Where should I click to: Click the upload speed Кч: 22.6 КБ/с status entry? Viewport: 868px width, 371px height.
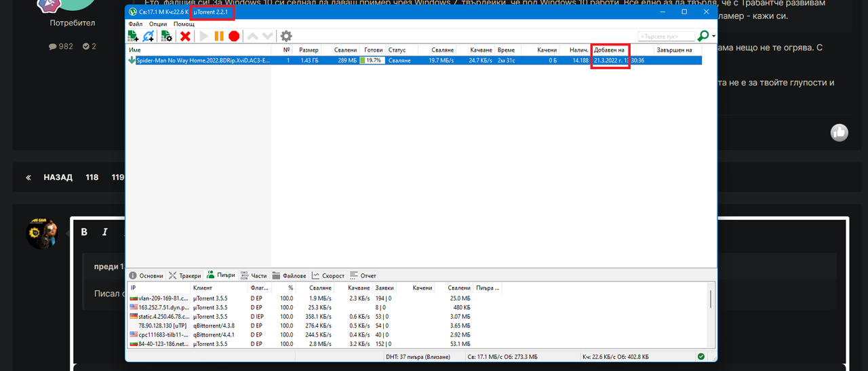(616, 356)
